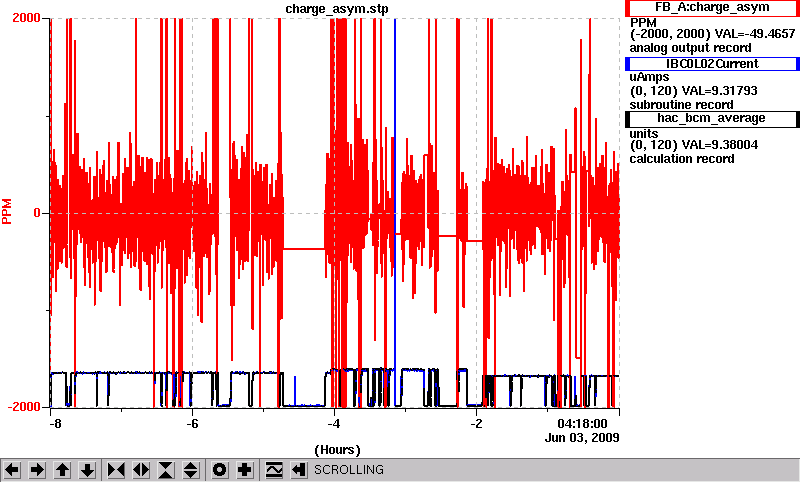Pan the plot down with down arrow
Viewport: 800px width, 482px height.
click(x=88, y=470)
